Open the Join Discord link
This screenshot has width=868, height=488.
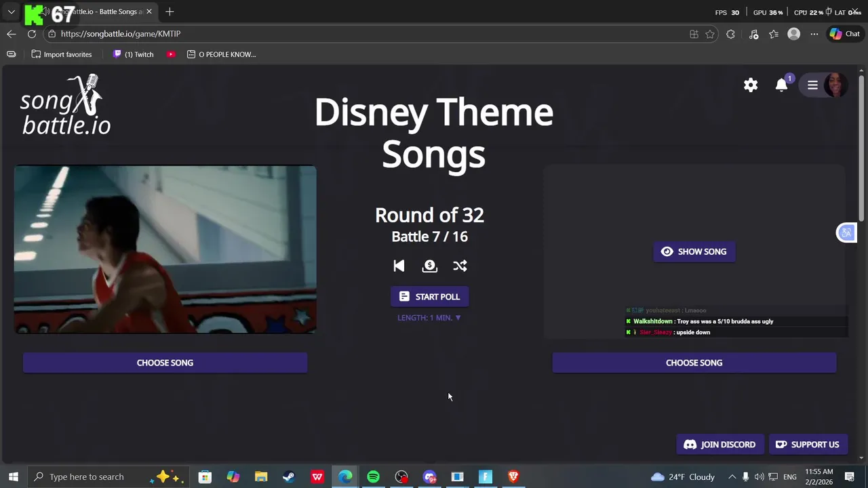(x=719, y=445)
